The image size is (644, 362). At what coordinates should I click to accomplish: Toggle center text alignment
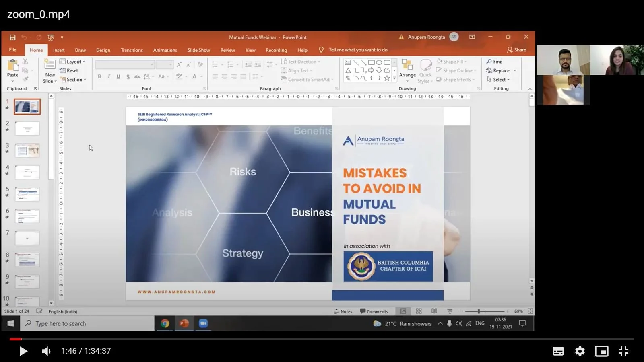coord(224,76)
